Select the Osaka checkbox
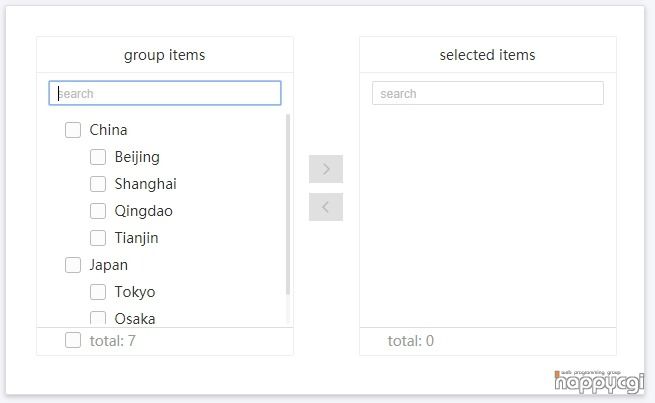655x403 pixels. (x=98, y=318)
